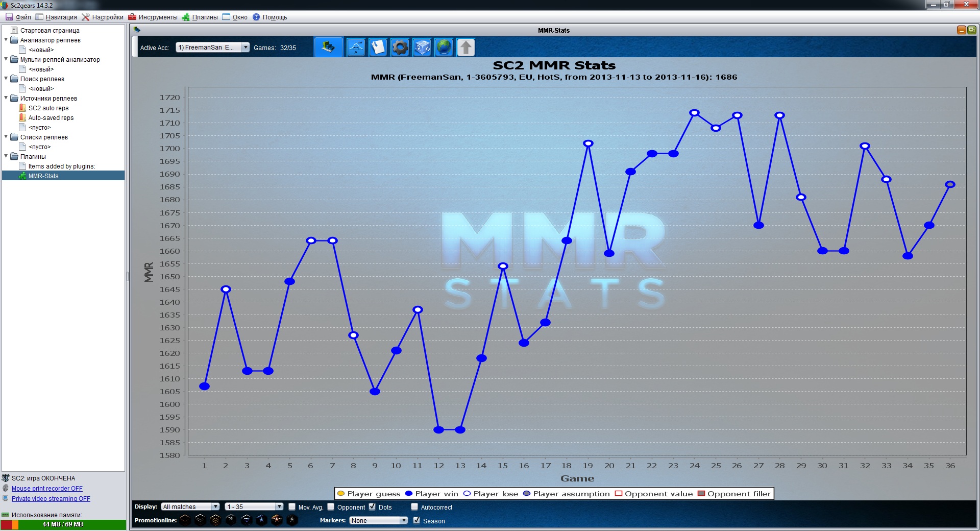Enable the Opponent checkbox
The height and width of the screenshot is (531, 980).
coord(331,506)
